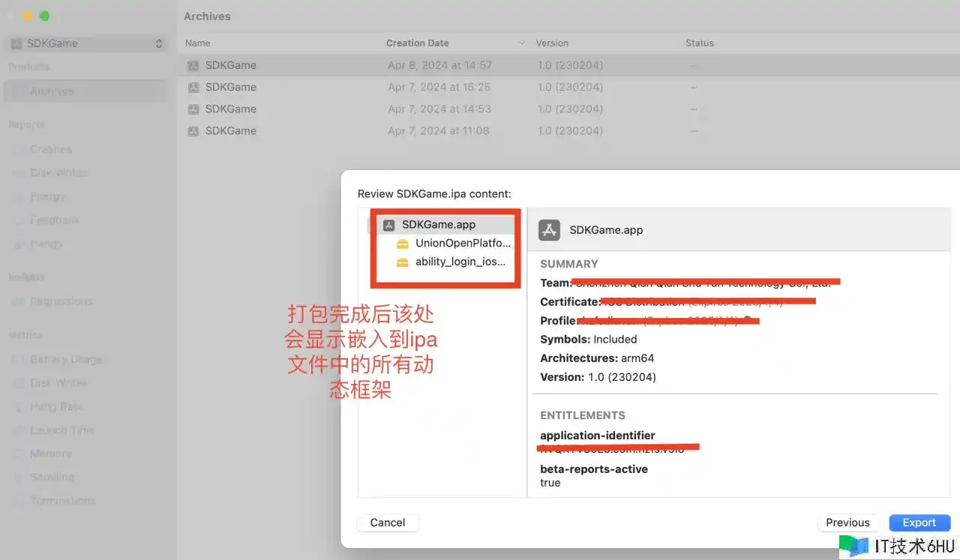Image resolution: width=960 pixels, height=560 pixels.
Task: Open Scrolling metrics in the sidebar
Action: point(52,478)
